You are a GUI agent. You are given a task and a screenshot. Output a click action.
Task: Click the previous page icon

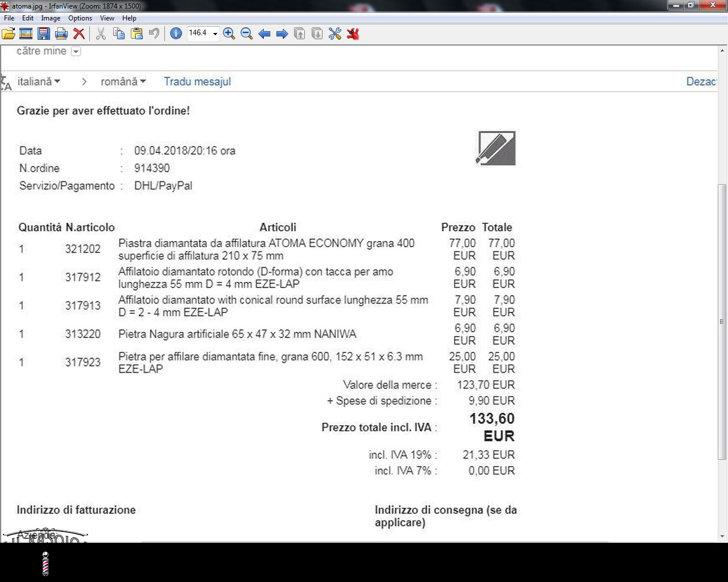click(300, 34)
